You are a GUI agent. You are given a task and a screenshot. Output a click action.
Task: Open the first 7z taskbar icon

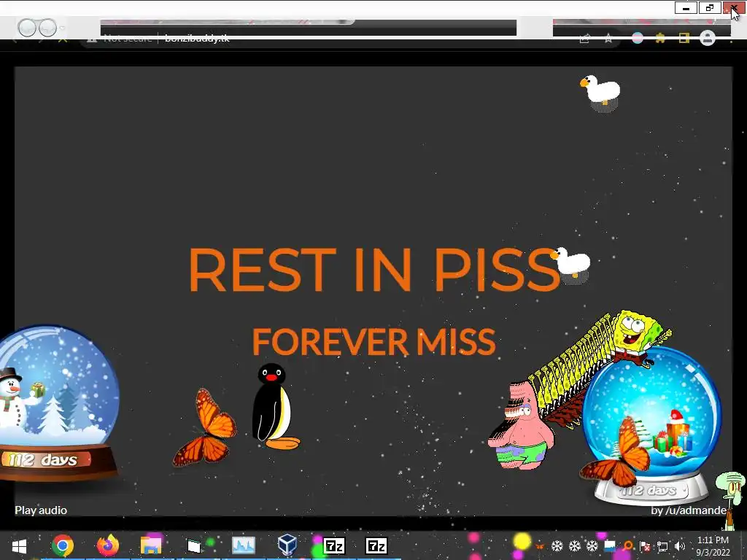point(333,545)
